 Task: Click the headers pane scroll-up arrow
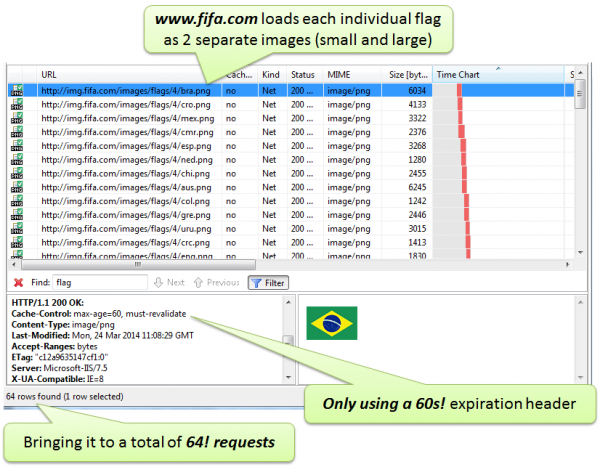point(288,302)
